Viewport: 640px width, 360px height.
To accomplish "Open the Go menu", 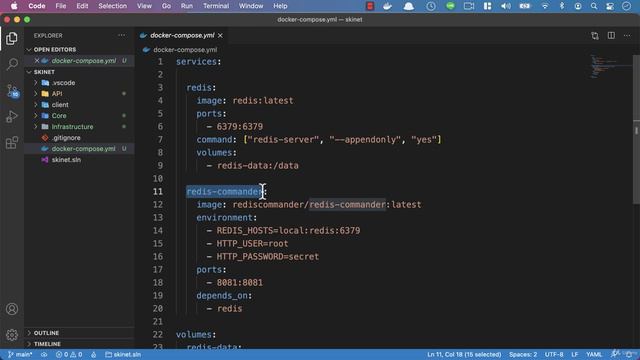I will click(x=166, y=6).
